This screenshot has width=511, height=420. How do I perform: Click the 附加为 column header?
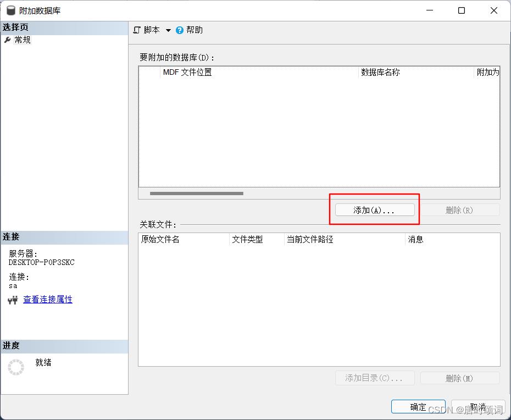487,72
